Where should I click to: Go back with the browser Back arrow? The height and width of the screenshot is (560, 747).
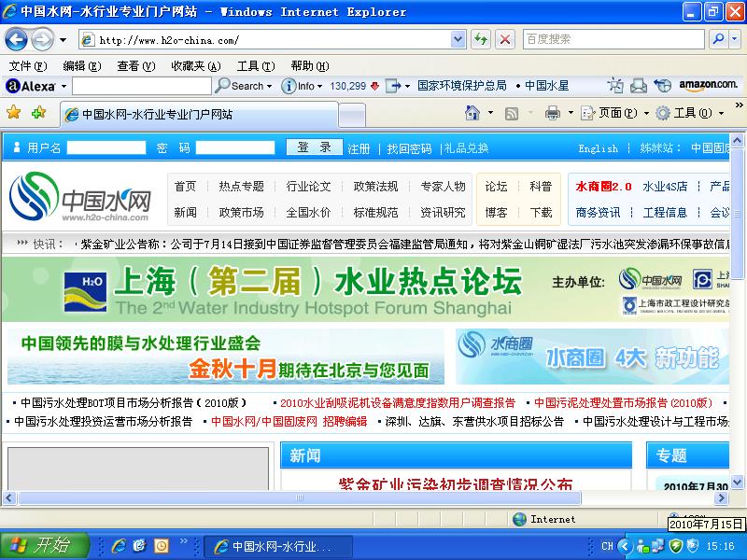coord(16,39)
